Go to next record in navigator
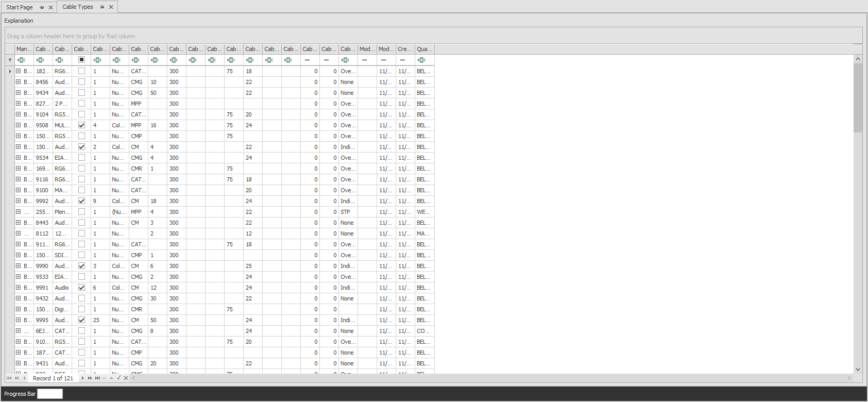The height and width of the screenshot is (402, 868). pyautogui.click(x=82, y=378)
